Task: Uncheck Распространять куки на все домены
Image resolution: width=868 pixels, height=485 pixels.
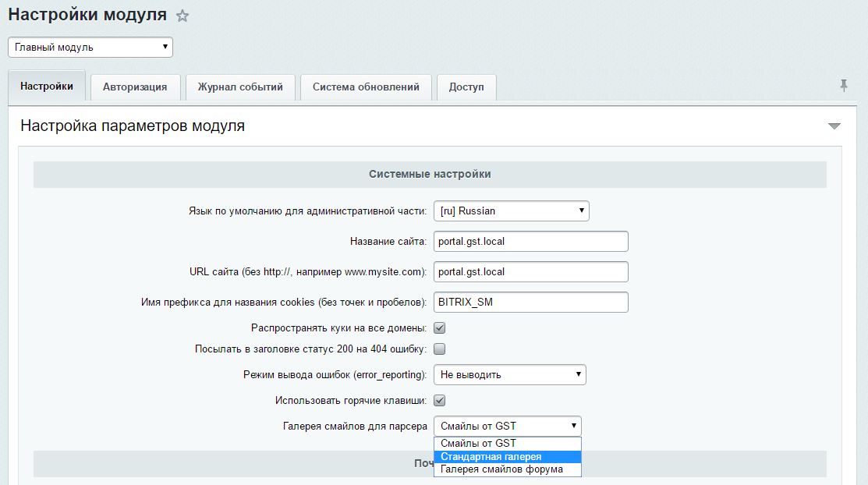Action: pos(440,328)
